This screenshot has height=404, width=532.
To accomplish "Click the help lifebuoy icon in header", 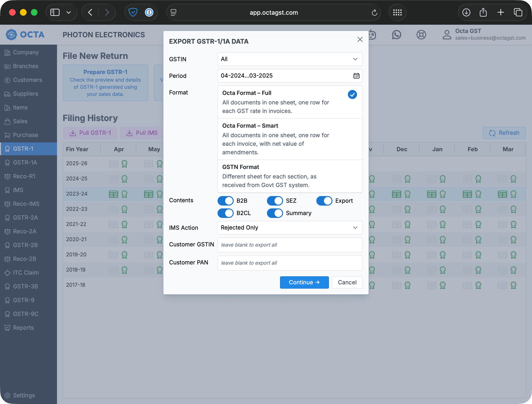I will [421, 35].
